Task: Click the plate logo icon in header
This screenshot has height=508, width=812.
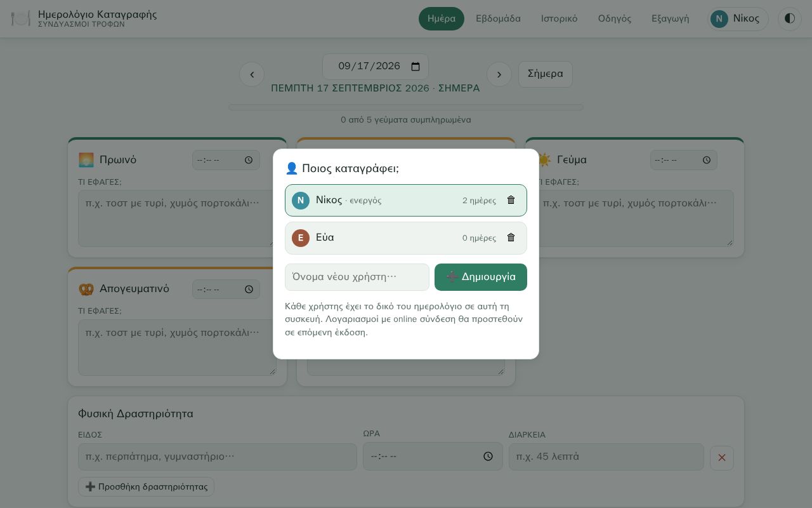Action: 21,18
